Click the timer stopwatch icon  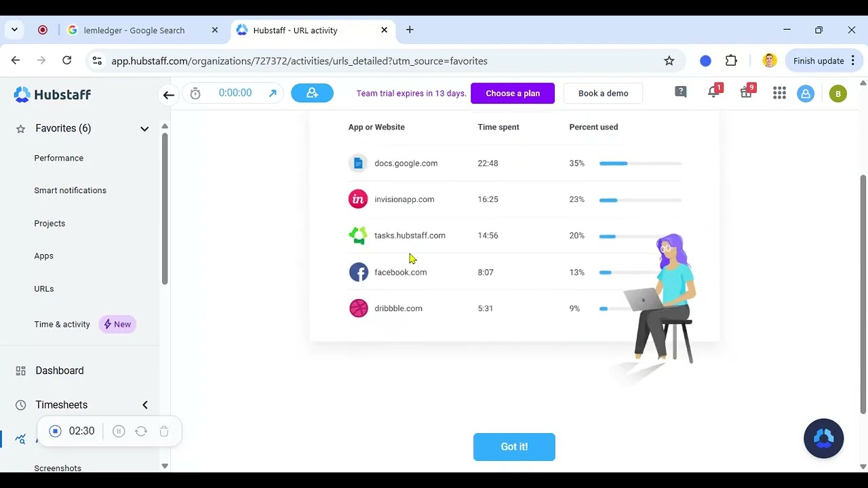195,94
